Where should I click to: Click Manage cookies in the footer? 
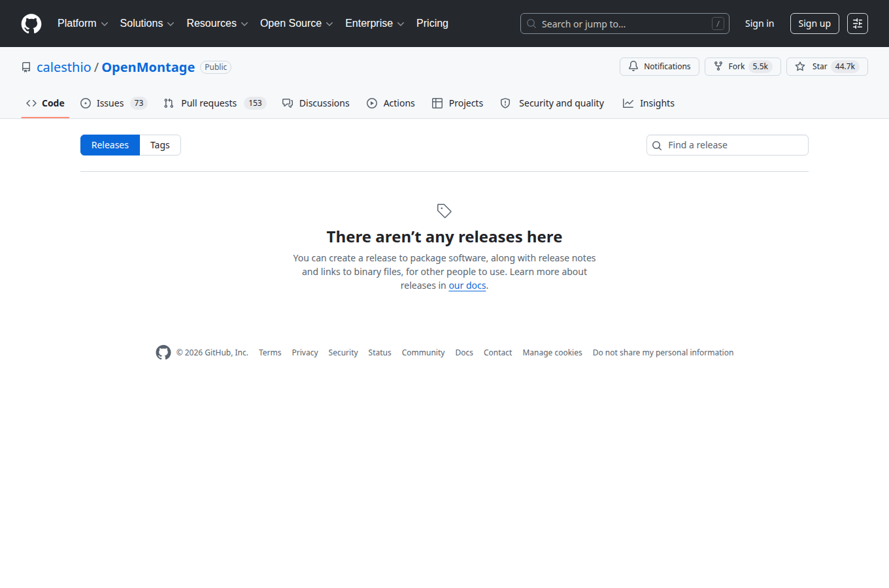[552, 353]
